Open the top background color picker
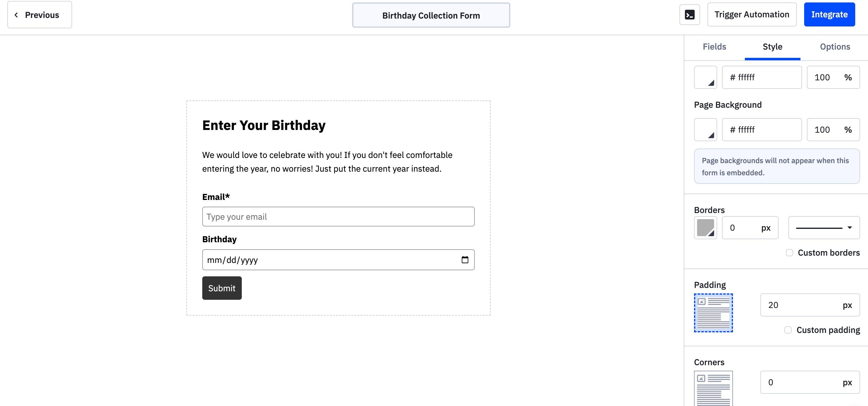868x406 pixels. [705, 77]
